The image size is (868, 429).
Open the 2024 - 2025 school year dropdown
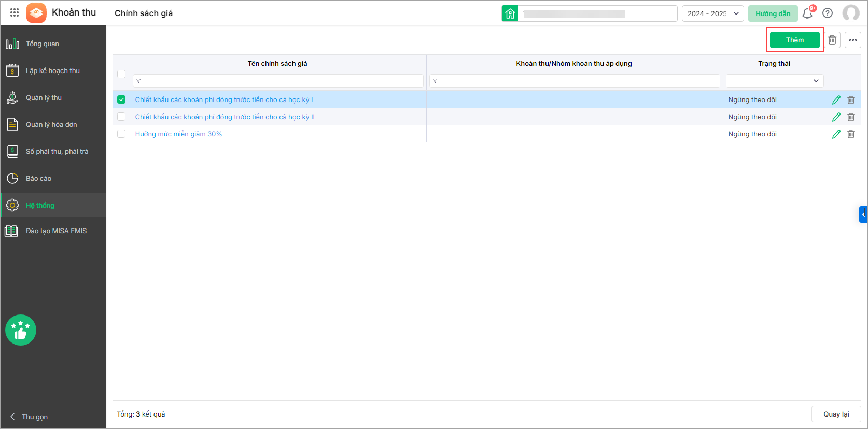tap(713, 13)
